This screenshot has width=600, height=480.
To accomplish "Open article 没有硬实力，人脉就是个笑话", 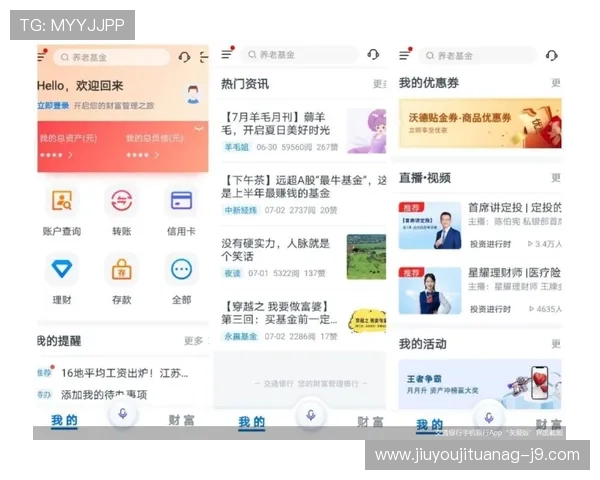I will point(276,250).
